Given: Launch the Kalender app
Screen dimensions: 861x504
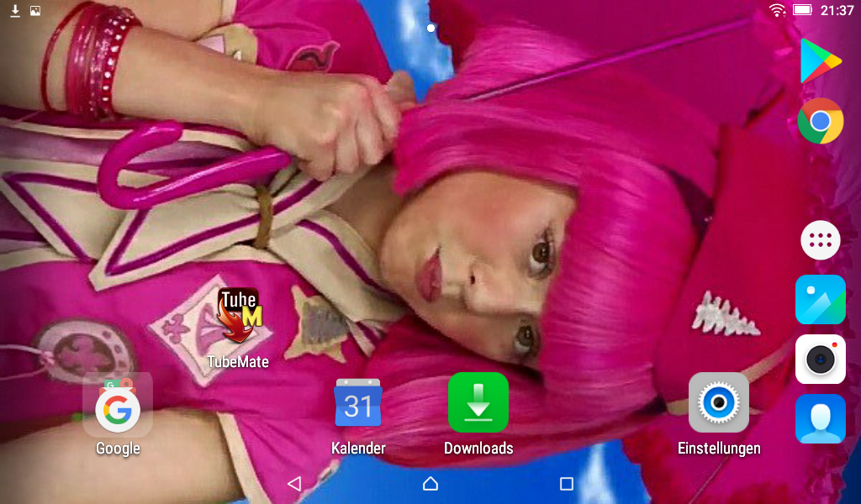Looking at the screenshot, I should (x=358, y=403).
